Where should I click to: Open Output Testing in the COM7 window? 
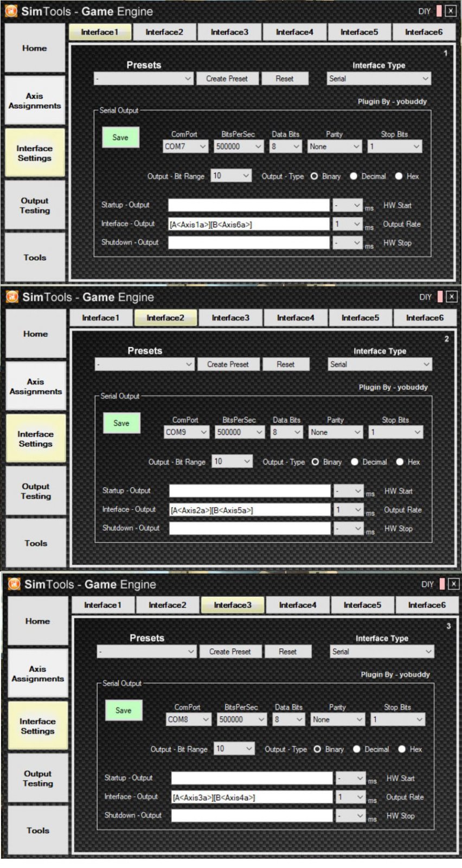pos(35,206)
